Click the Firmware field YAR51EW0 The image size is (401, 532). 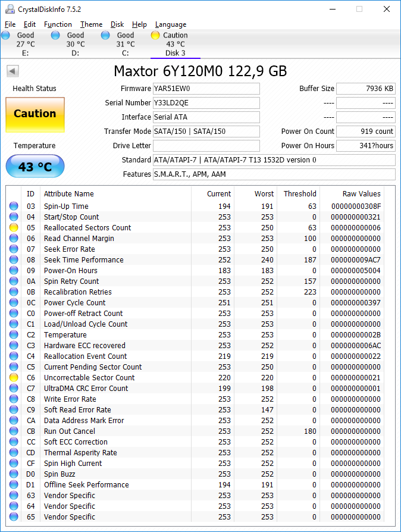click(x=206, y=89)
